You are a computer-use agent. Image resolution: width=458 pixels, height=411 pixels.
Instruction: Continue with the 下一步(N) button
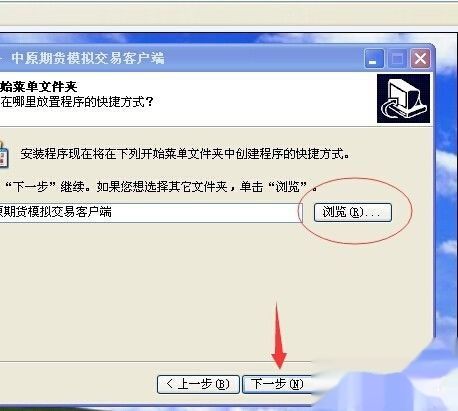(x=277, y=384)
